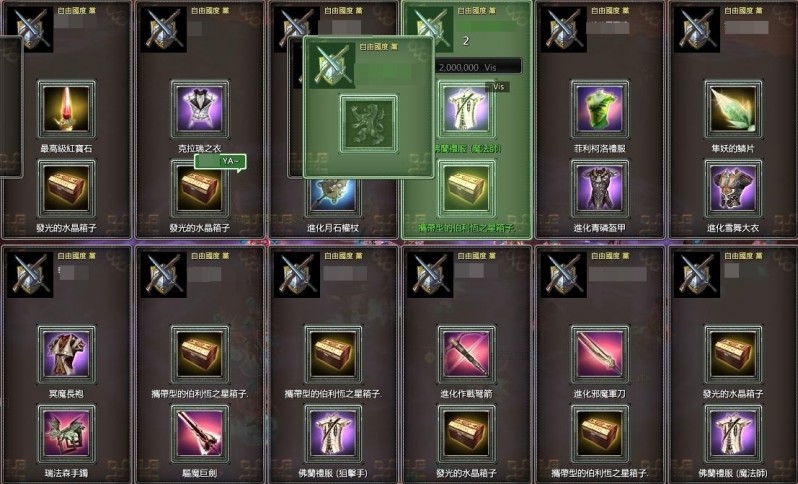The width and height of the screenshot is (798, 484).
Task: Choose the 菲利柯洛禮服 green dress icon
Action: coord(600,108)
